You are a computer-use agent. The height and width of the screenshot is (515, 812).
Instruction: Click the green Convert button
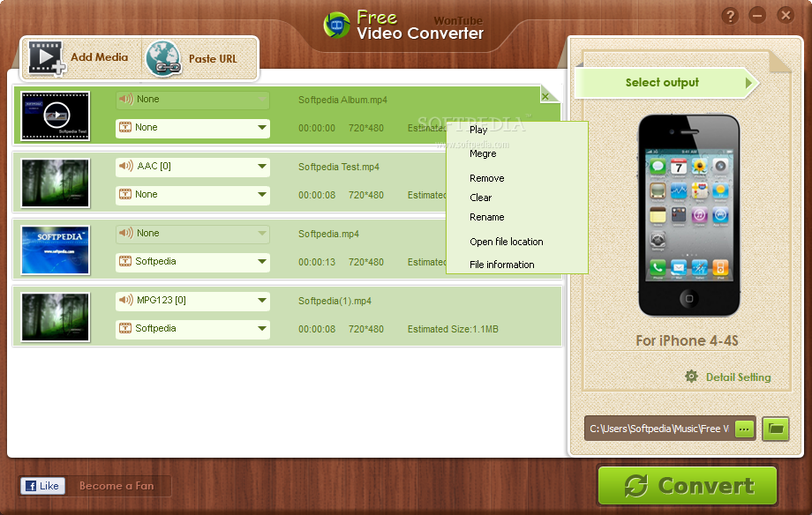tap(688, 486)
